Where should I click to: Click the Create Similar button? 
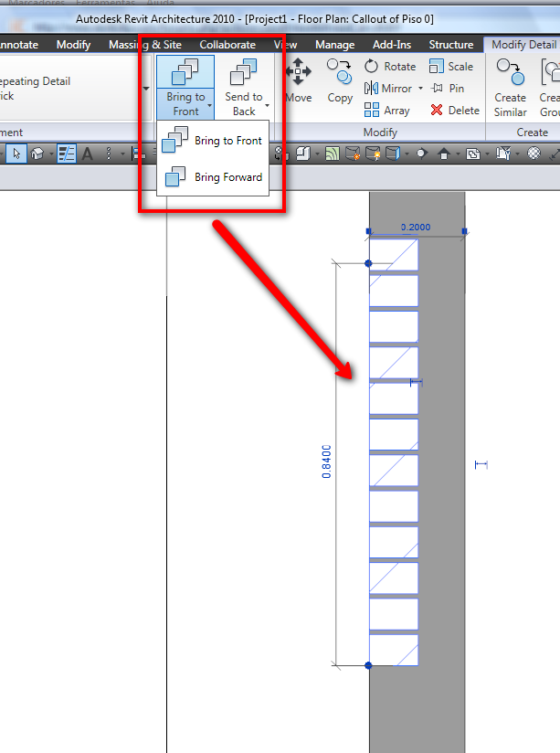(x=510, y=88)
